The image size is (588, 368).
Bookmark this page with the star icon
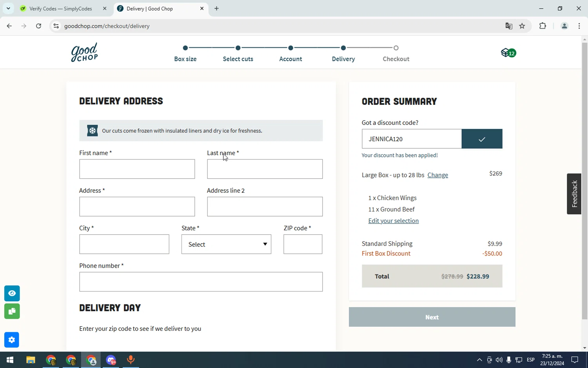(x=522, y=26)
